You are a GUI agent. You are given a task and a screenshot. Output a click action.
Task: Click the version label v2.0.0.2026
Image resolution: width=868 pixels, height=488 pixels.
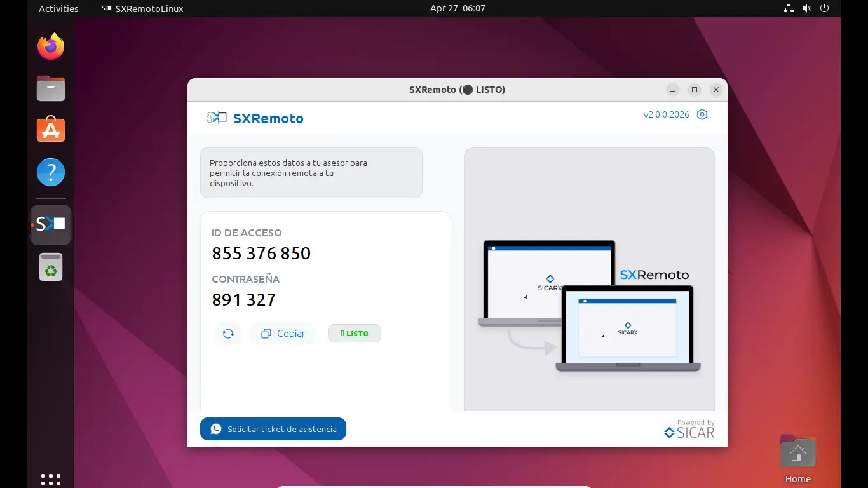pos(667,115)
